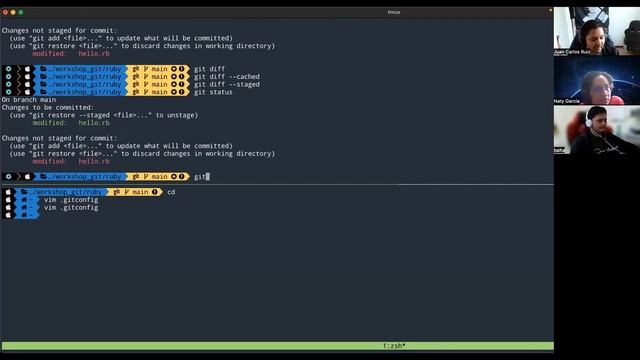This screenshot has height=360, width=640.
Task: Click the cd command in the lower pane
Action: [x=171, y=192]
